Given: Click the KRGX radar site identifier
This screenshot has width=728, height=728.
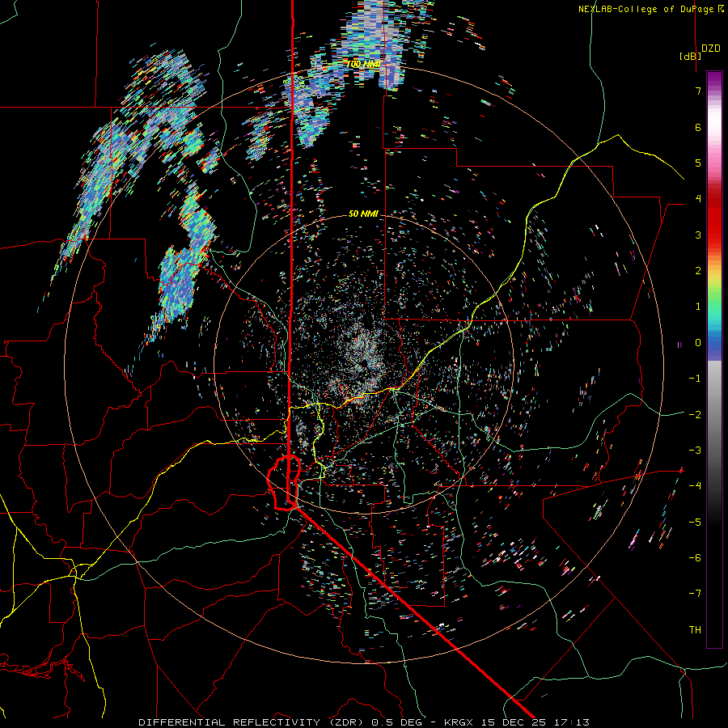Looking at the screenshot, I should pyautogui.click(x=459, y=722).
